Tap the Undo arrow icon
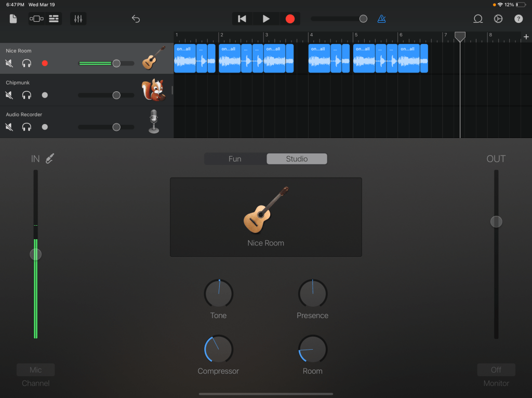Viewport: 532px width, 398px height. point(136,19)
